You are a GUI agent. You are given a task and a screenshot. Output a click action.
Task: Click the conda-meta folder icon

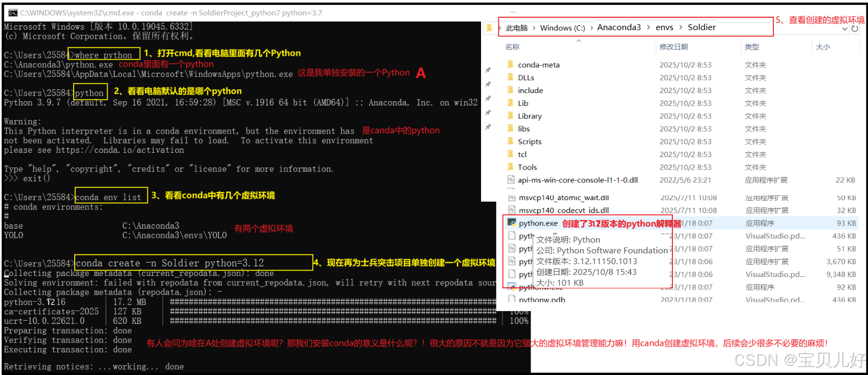[511, 65]
